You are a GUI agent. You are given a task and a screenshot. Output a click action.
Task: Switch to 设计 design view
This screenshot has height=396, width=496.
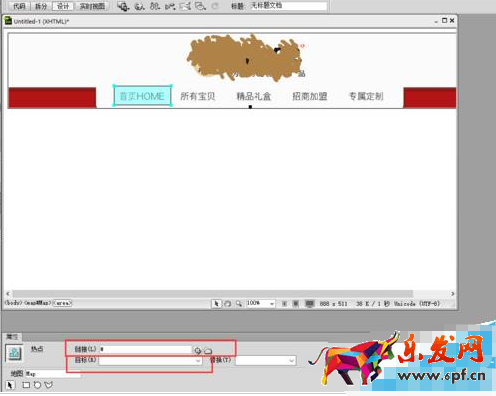[x=63, y=6]
